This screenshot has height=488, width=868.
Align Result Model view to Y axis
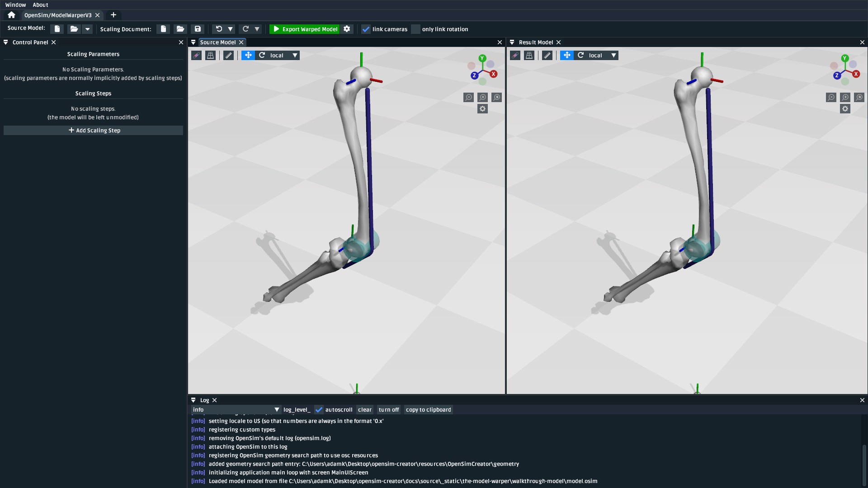845,58
